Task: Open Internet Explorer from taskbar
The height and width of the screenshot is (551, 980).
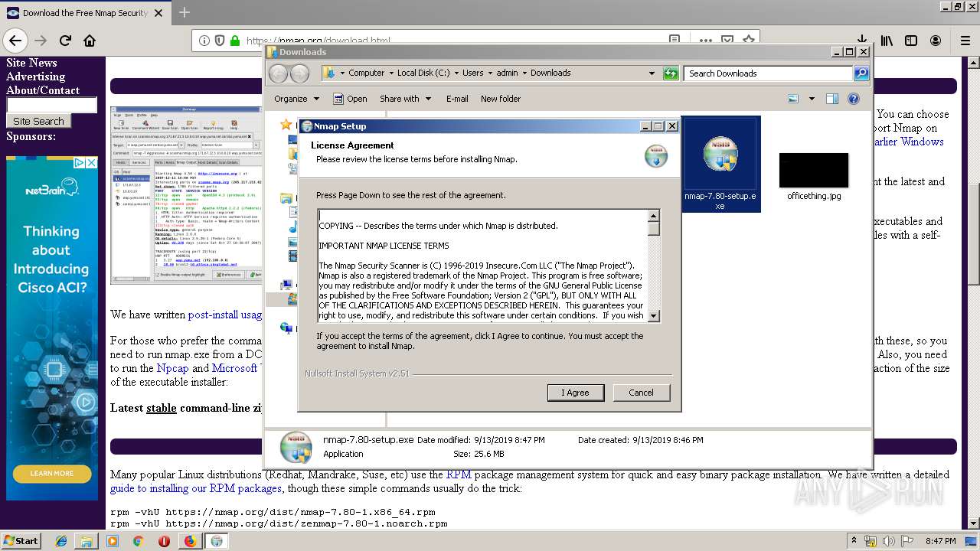Action: coord(61,541)
